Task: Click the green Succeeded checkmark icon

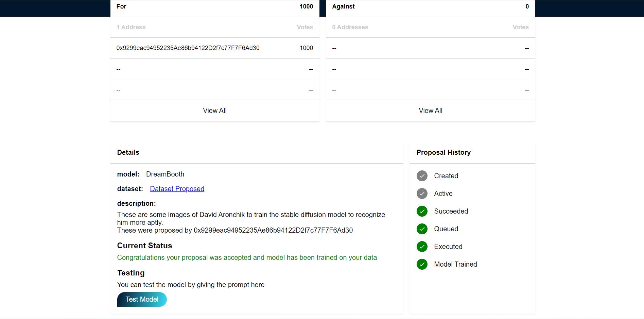Action: coord(422,211)
